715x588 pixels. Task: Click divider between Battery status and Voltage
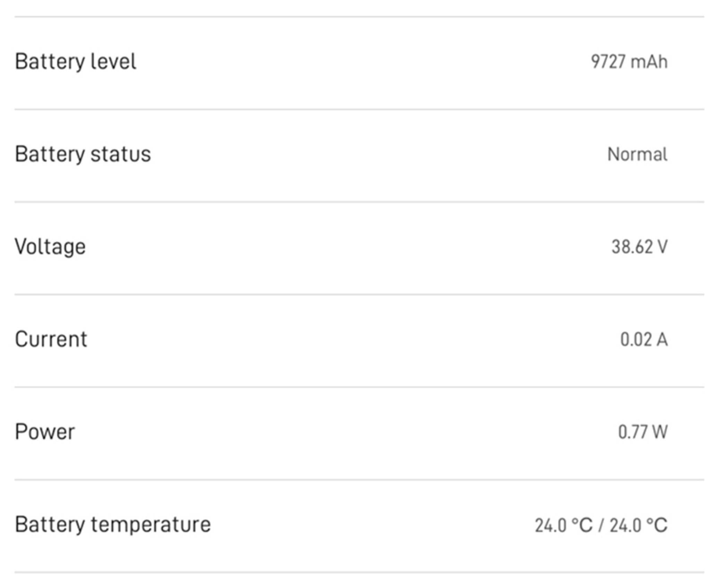coord(359,202)
